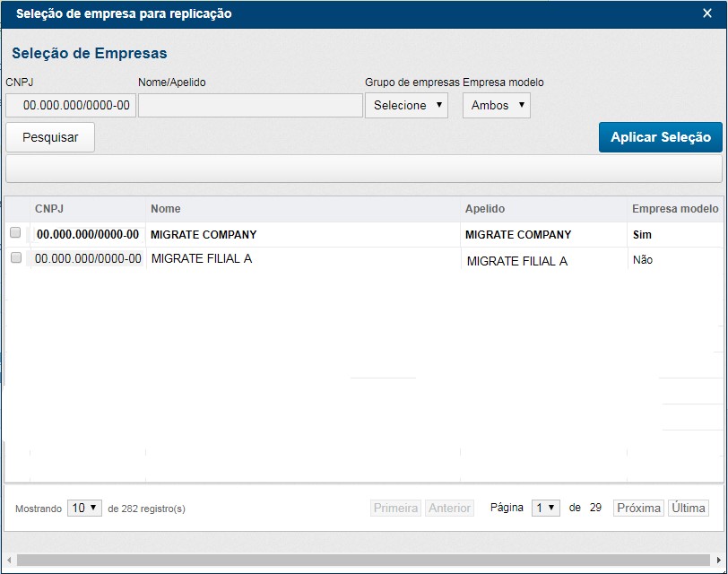The image size is (728, 574).
Task: Sort by the CNPJ column header
Action: 49,209
